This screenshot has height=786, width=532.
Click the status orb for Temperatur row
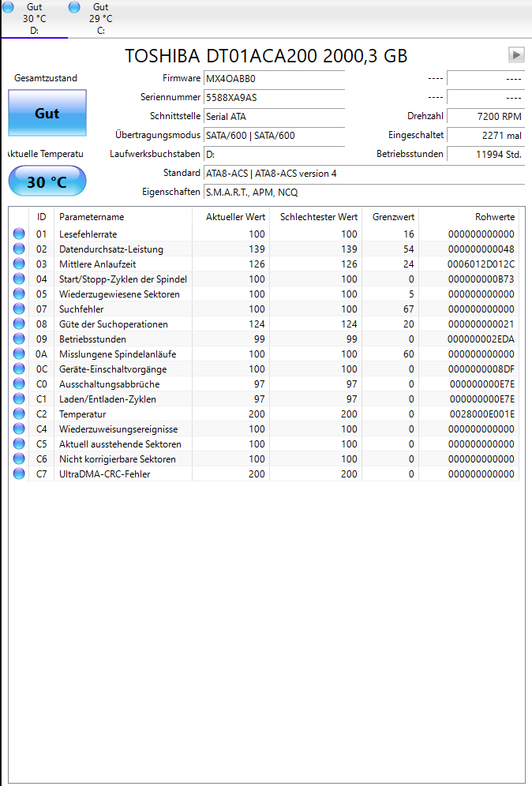pyautogui.click(x=19, y=414)
